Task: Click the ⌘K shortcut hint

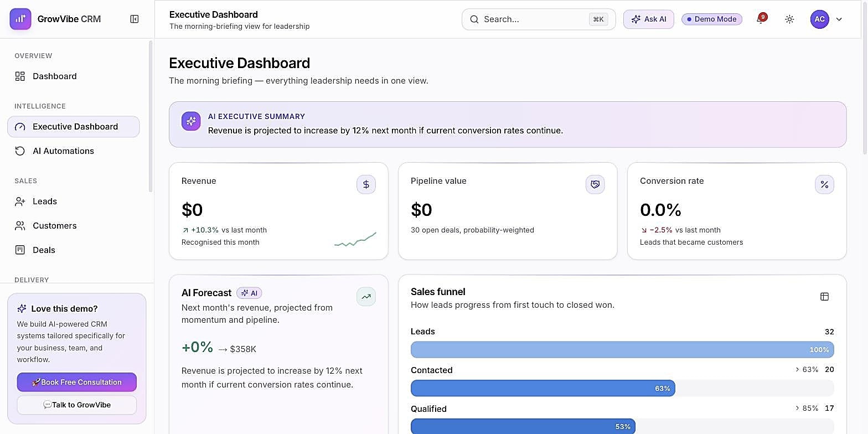Action: [x=598, y=19]
